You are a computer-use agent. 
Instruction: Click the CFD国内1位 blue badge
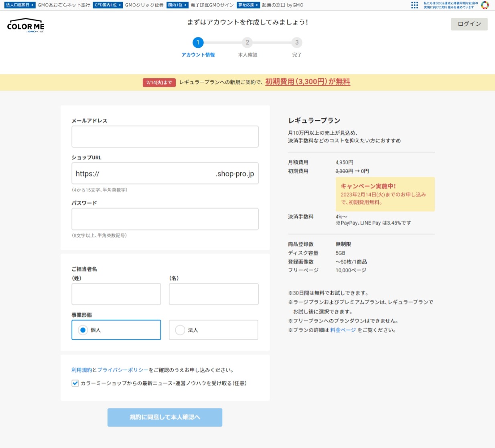click(x=108, y=5)
